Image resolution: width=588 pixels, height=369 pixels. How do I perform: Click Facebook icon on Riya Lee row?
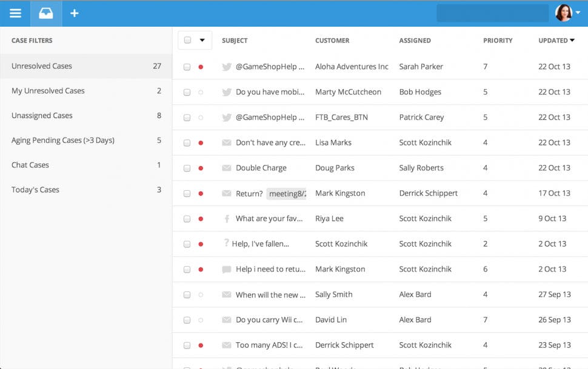tap(227, 219)
